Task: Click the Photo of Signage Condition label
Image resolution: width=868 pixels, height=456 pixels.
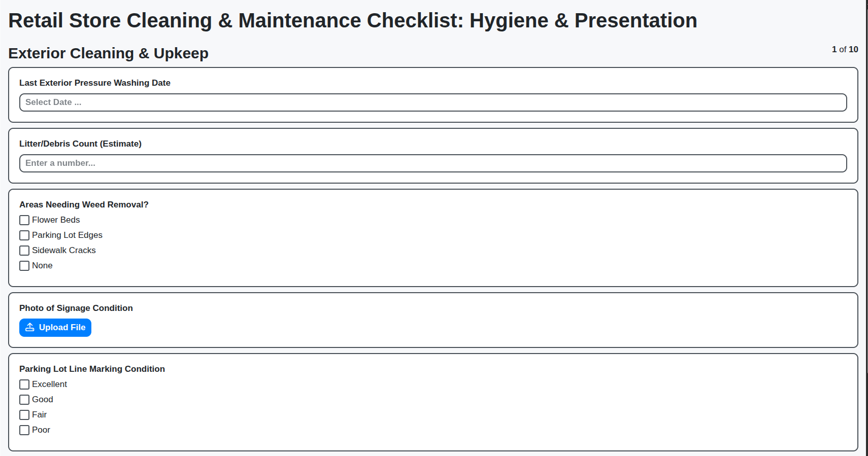Action: (76, 308)
